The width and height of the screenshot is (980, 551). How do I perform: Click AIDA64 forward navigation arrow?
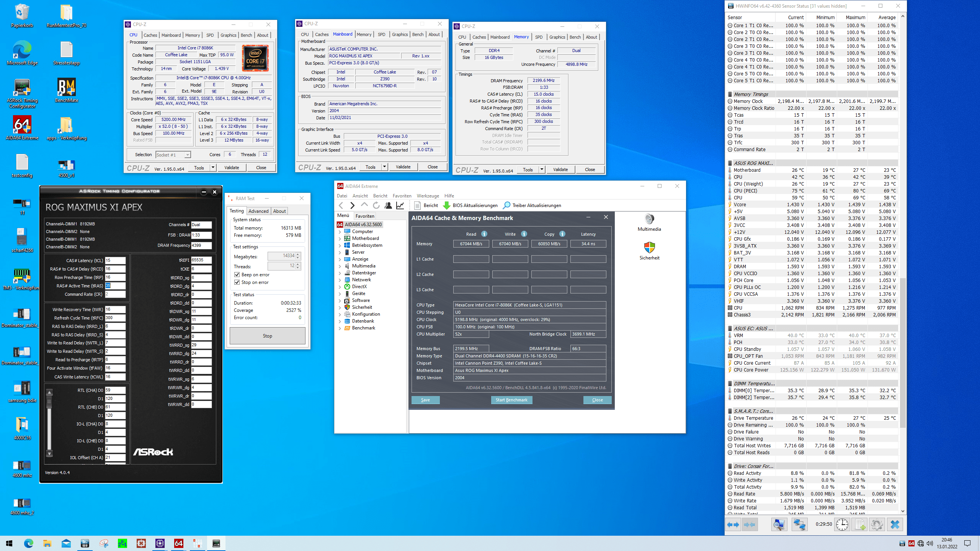(x=353, y=205)
